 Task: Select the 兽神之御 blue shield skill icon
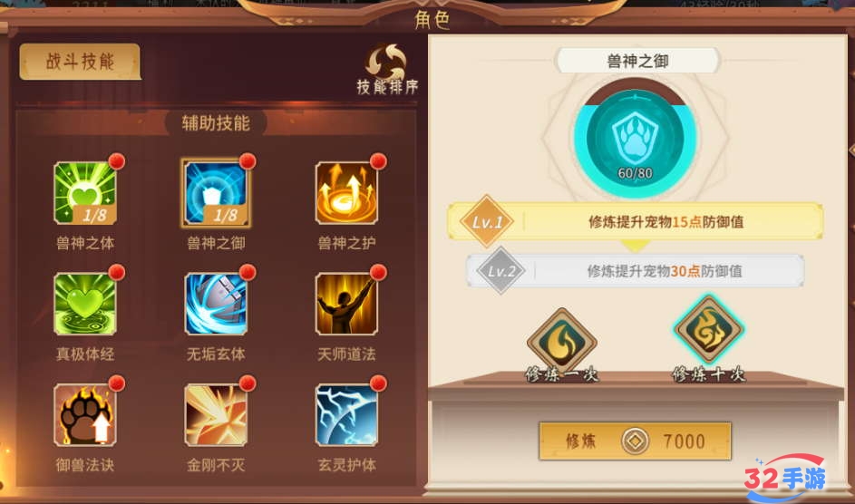pyautogui.click(x=216, y=193)
